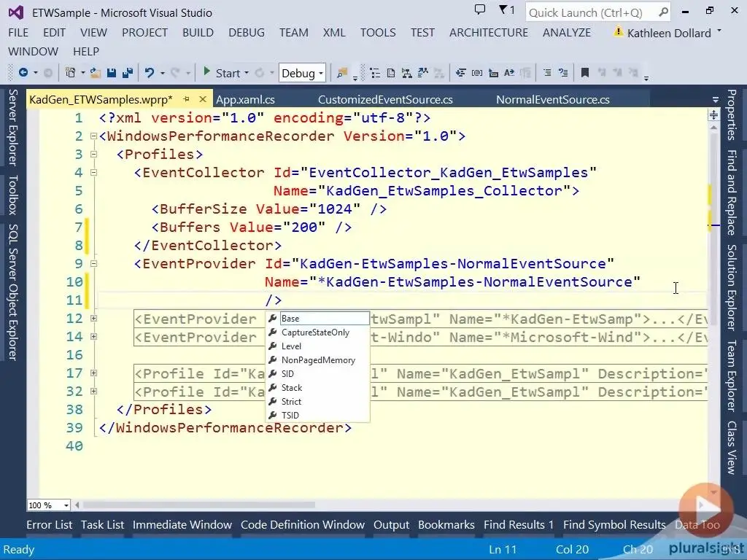747x560 pixels.
Task: Expand the collapsed Profile on line 17
Action: pyautogui.click(x=94, y=373)
